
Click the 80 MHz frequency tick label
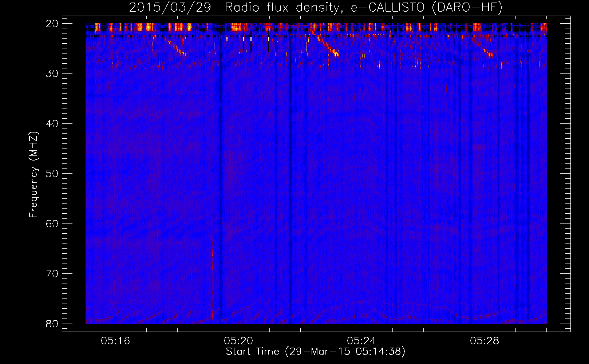(52, 324)
